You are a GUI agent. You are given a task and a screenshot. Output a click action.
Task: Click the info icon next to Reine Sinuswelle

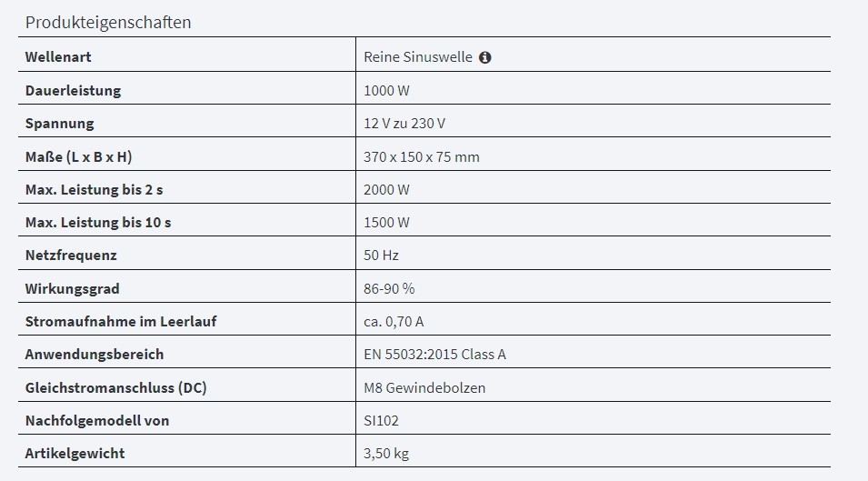point(485,57)
